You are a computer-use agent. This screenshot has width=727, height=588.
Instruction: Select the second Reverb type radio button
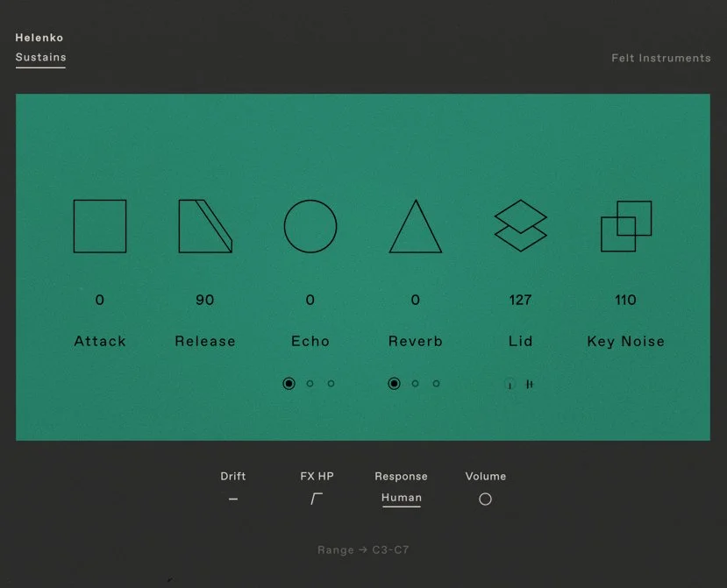tap(415, 384)
